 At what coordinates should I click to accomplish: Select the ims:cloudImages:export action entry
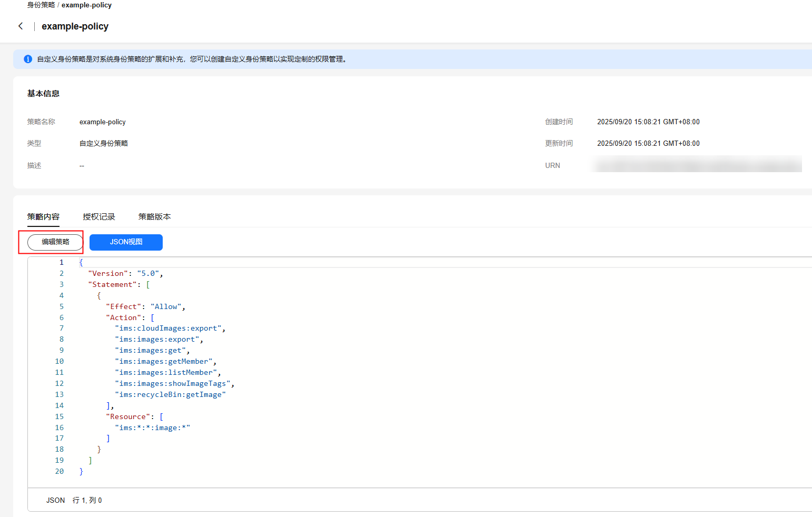click(x=170, y=329)
